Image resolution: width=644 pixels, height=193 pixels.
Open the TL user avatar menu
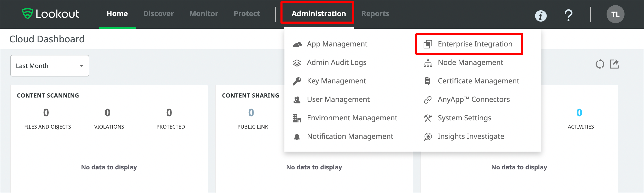point(615,14)
